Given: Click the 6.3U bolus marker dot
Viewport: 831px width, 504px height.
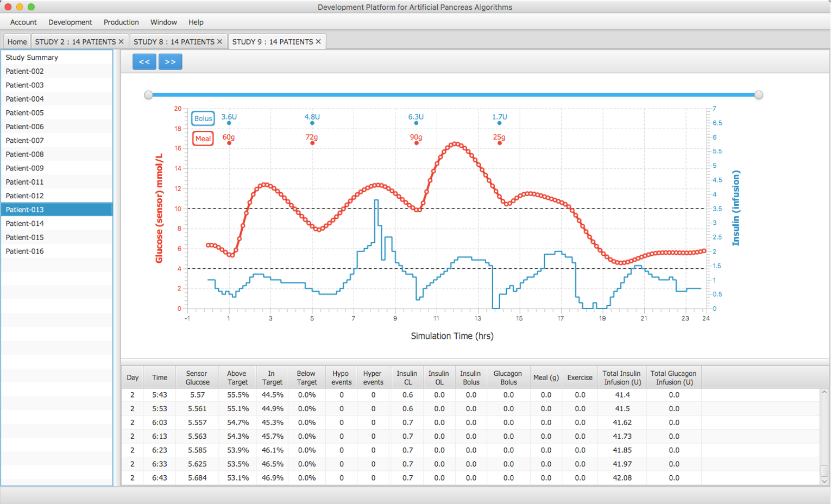Looking at the screenshot, I should [x=416, y=123].
